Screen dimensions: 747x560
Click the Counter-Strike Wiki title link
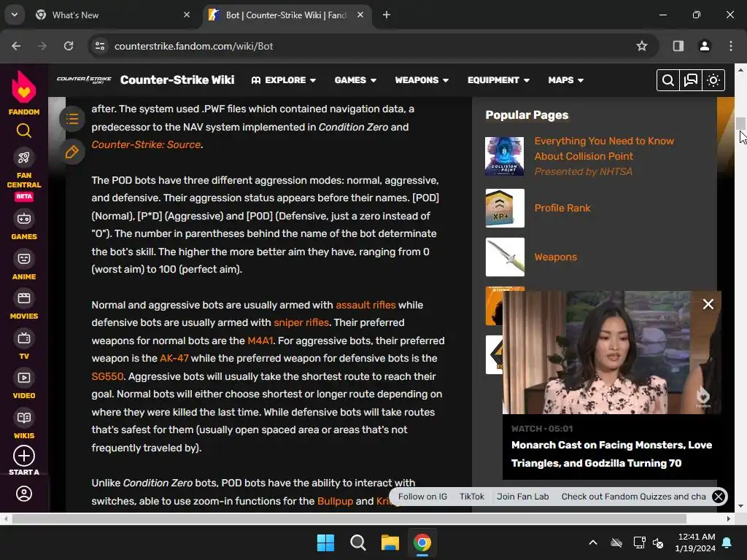click(x=177, y=79)
